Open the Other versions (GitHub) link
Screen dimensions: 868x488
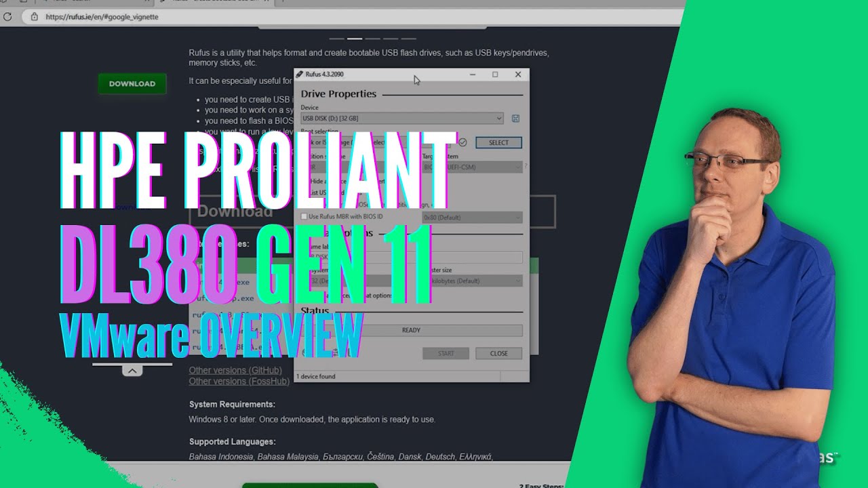(x=235, y=371)
